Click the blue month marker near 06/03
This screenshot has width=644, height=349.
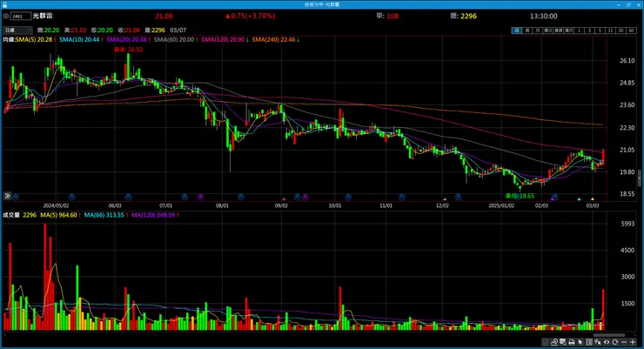tap(128, 197)
